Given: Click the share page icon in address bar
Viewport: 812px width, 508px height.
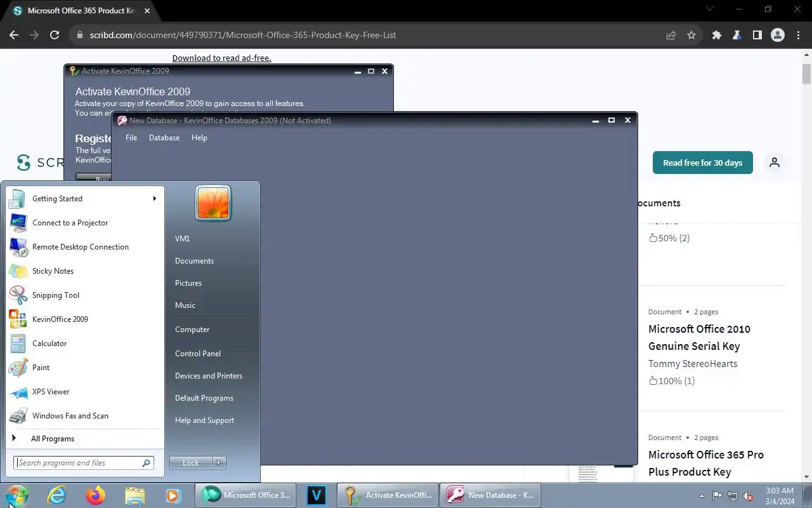Looking at the screenshot, I should point(671,36).
